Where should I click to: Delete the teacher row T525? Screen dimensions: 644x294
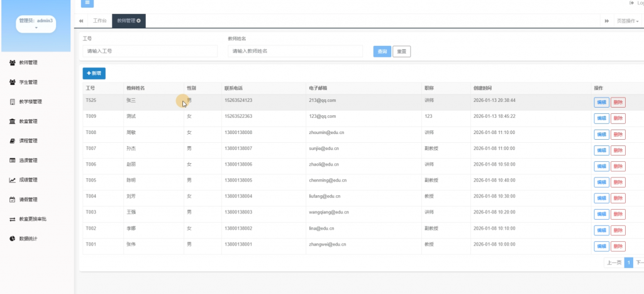point(618,103)
